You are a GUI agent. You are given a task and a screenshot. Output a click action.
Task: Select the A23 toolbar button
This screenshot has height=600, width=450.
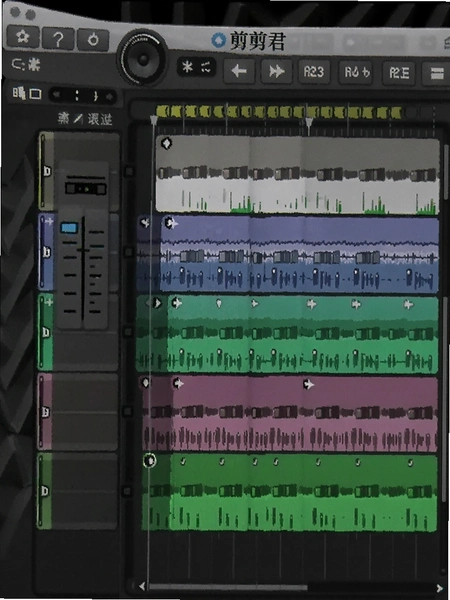pyautogui.click(x=314, y=72)
